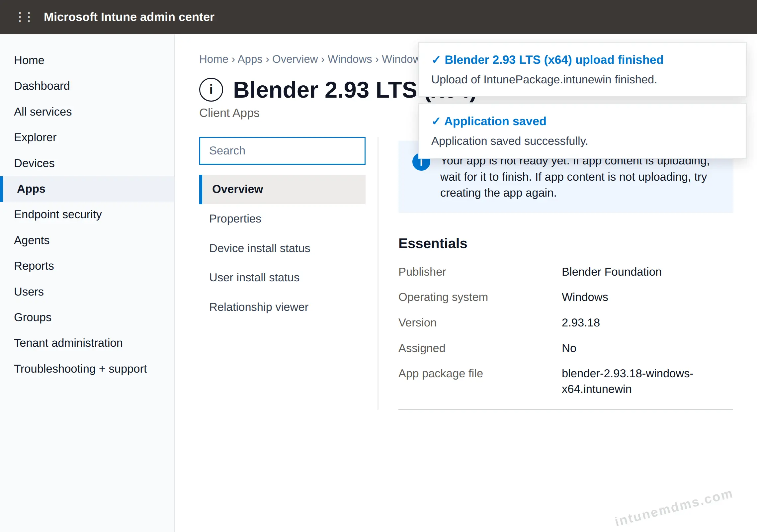Image resolution: width=757 pixels, height=532 pixels.
Task: Click the Home breadcrumb link
Action: (x=213, y=59)
